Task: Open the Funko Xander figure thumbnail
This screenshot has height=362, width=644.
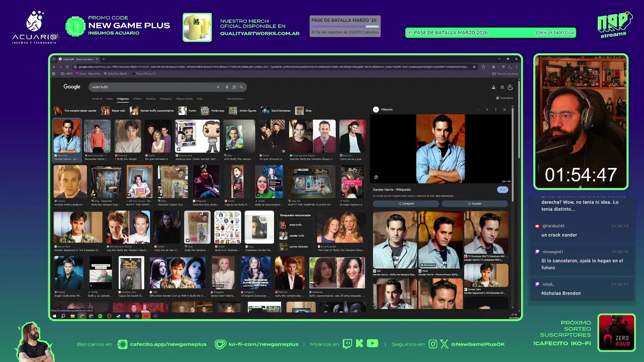Action: point(197,136)
